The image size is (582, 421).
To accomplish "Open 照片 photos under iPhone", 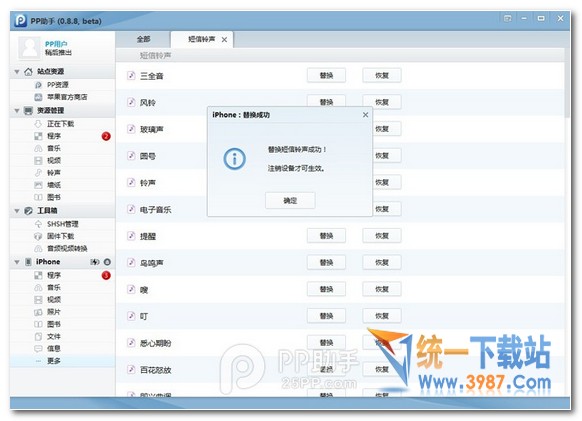I will pyautogui.click(x=54, y=312).
